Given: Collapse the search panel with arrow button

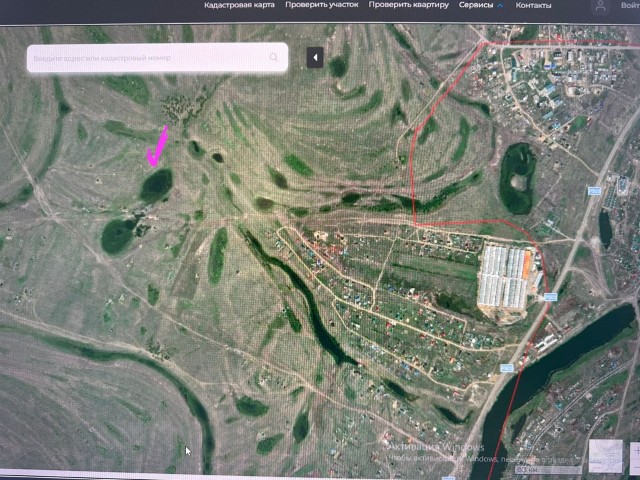Looking at the screenshot, I should [x=315, y=58].
